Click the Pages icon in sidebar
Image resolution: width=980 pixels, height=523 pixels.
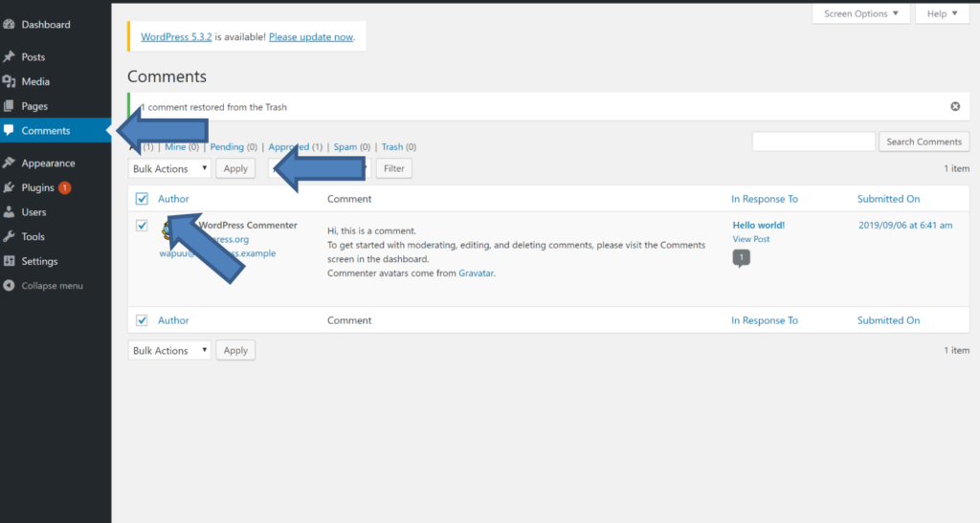[x=9, y=106]
